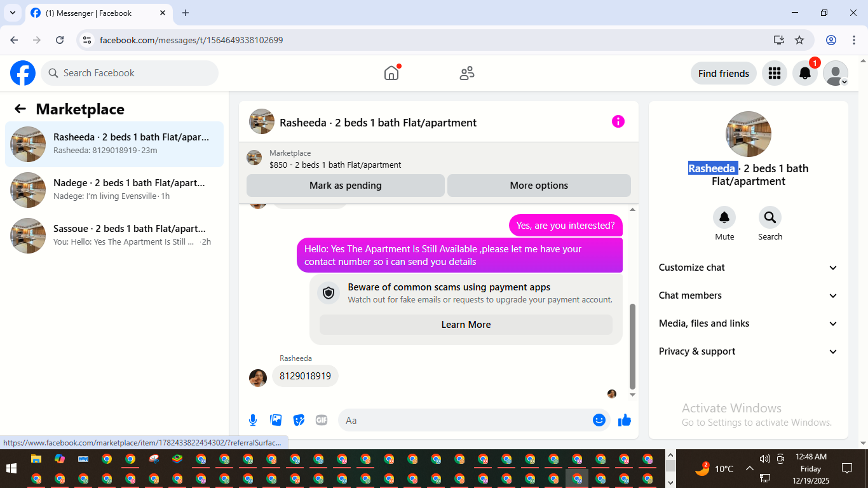Open the account profile avatar menu

[x=835, y=73]
